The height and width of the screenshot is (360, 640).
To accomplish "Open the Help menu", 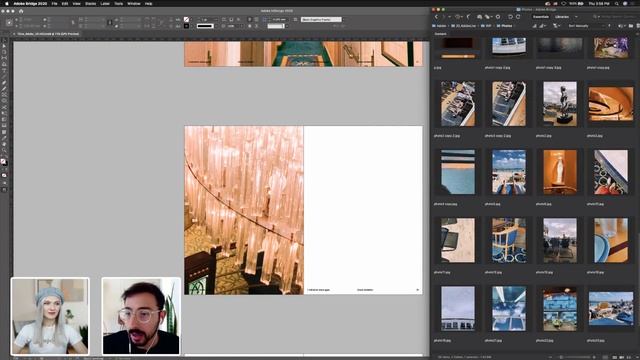I will [x=149, y=3].
